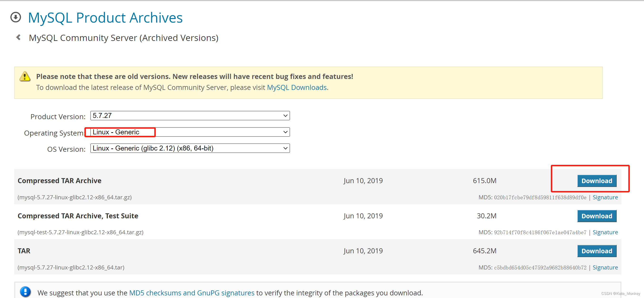Open the MySQL Downloads link
Viewport: 644px width, 298px height.
tap(296, 88)
